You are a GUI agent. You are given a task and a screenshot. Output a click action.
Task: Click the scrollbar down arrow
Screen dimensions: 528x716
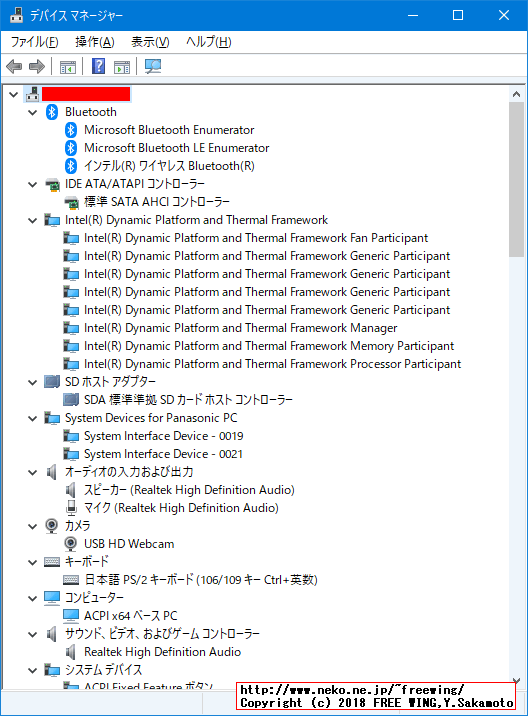(516, 680)
